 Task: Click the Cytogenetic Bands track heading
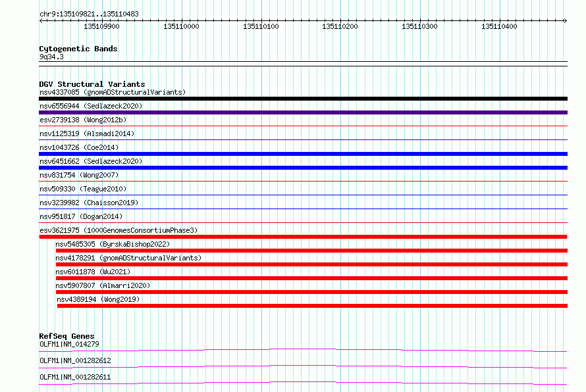pyautogui.click(x=78, y=49)
